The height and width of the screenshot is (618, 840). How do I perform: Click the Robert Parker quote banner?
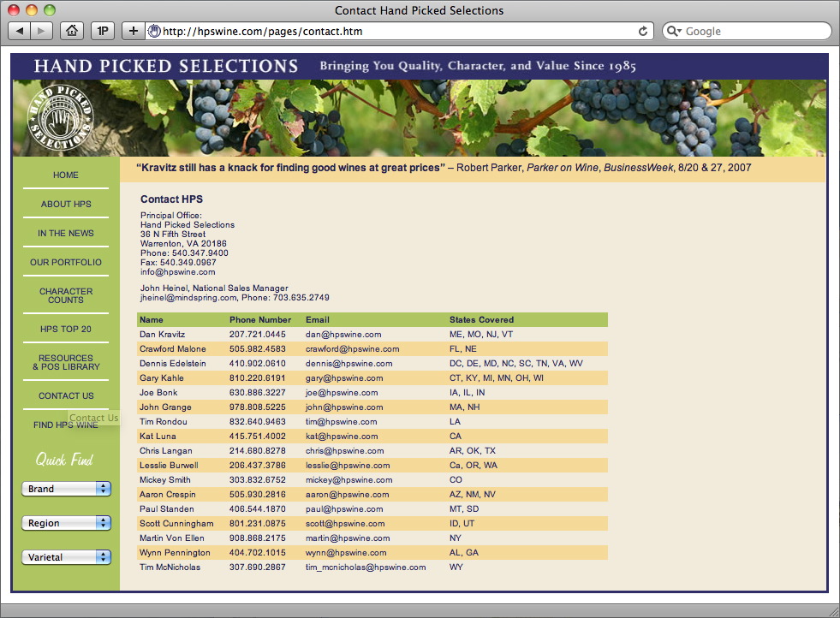tap(473, 169)
